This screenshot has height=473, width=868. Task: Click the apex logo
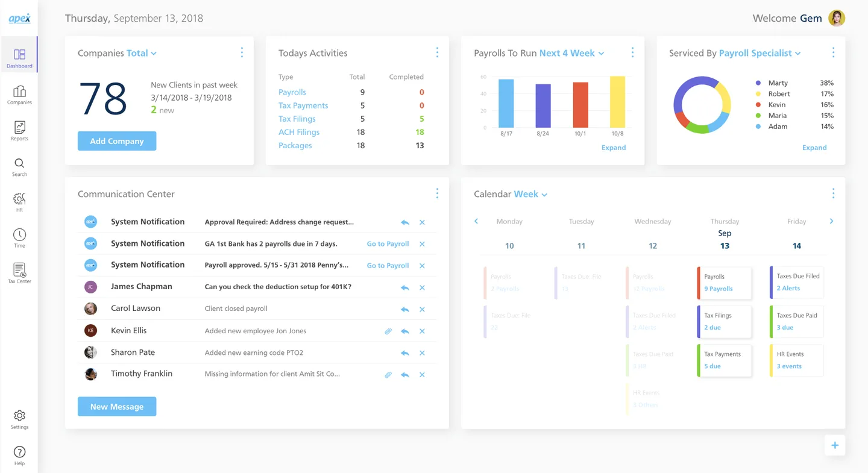19,18
